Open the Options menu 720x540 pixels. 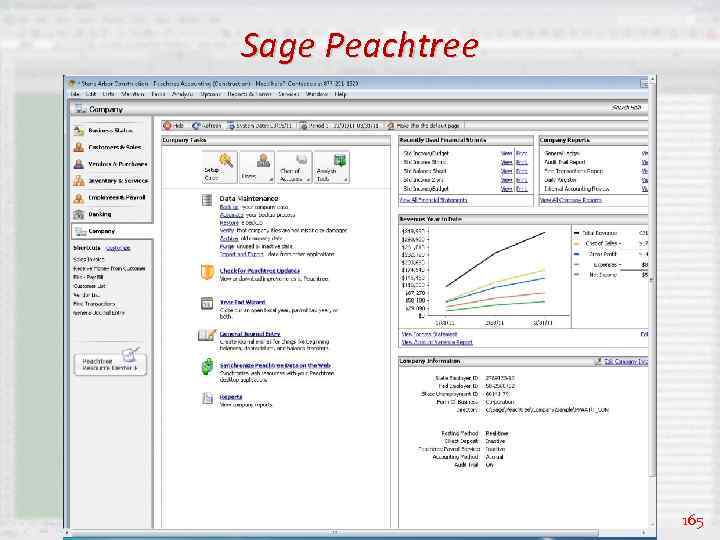tap(210, 94)
